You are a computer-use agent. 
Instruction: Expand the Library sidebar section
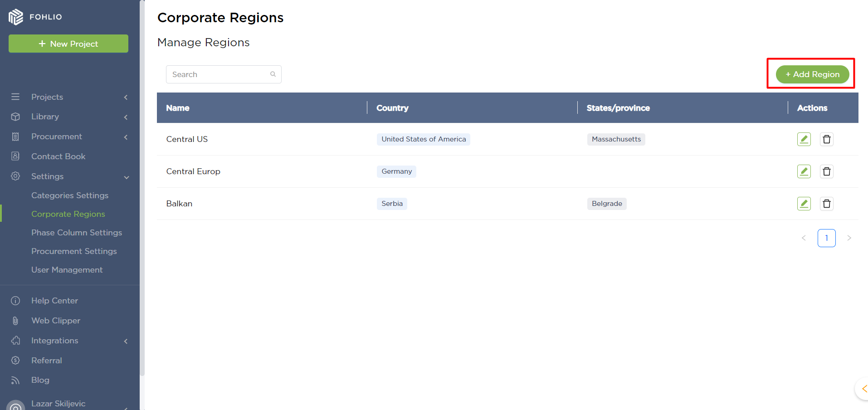pos(45,117)
